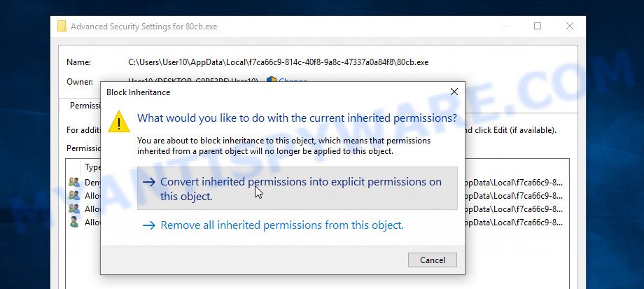Click the Cancel button

click(433, 260)
